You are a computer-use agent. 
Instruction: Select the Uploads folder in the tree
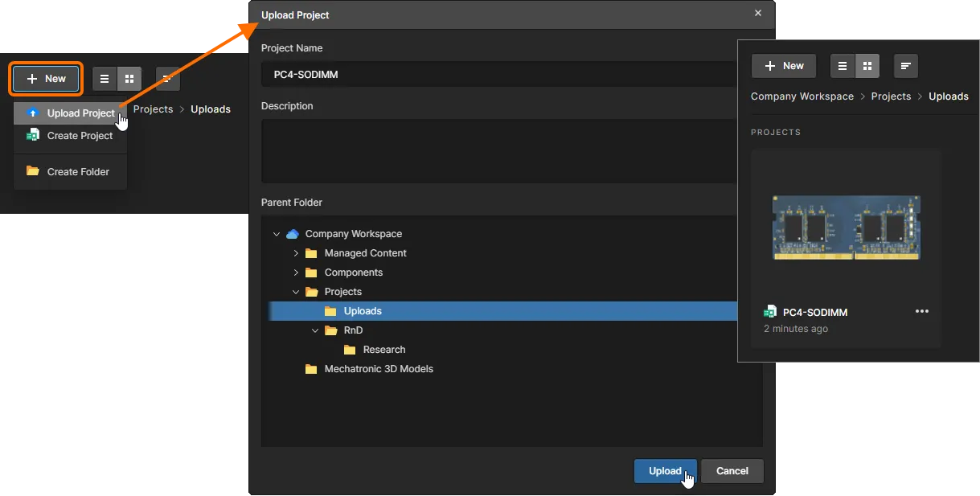point(503,311)
